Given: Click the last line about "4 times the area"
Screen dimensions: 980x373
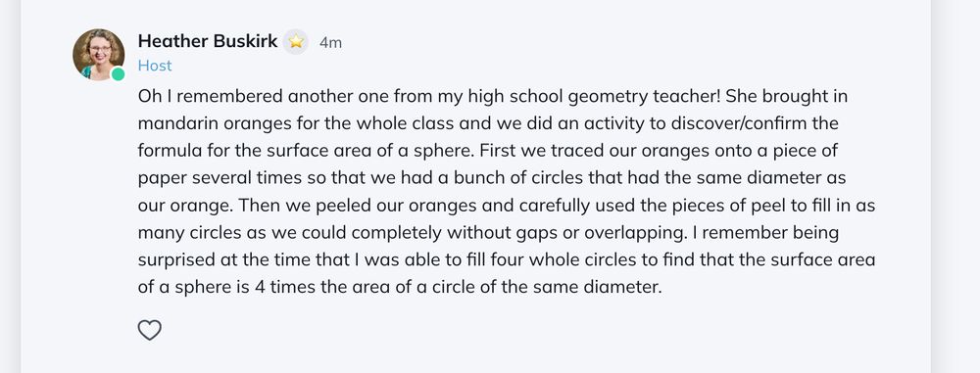Looking at the screenshot, I should tap(400, 288).
